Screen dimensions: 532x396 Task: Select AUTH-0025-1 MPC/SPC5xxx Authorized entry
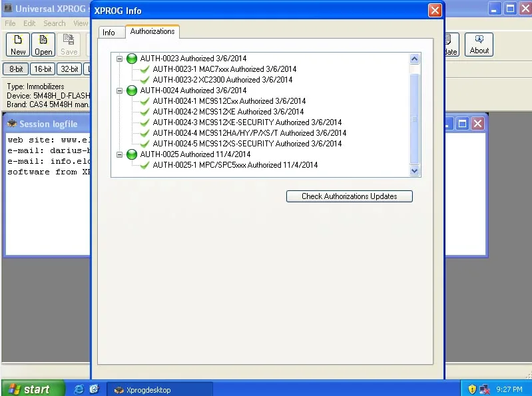[x=236, y=165]
